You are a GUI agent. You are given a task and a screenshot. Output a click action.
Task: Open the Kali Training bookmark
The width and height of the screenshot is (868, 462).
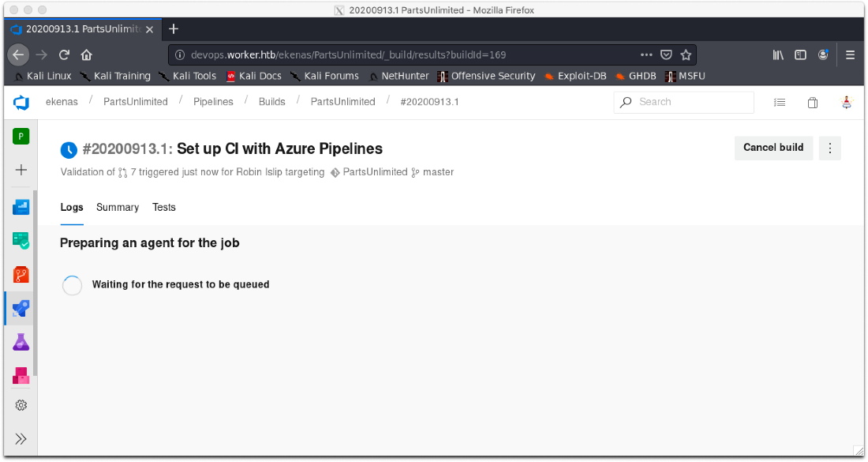116,76
